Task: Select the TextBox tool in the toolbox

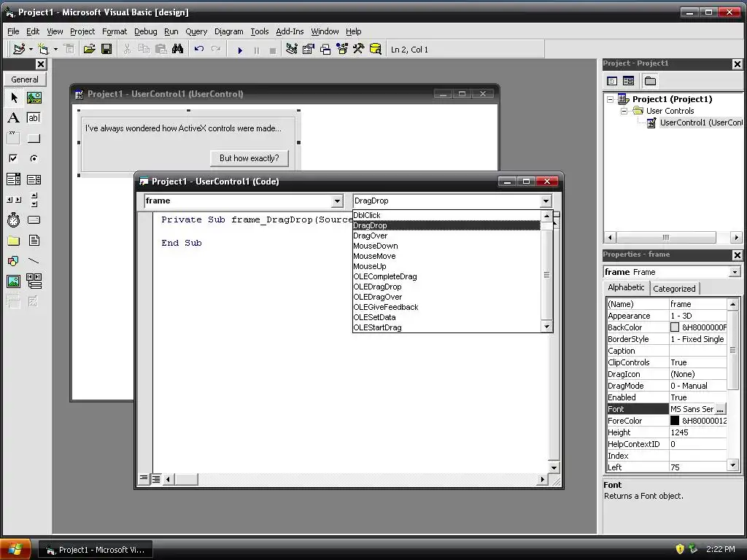Action: [x=34, y=117]
